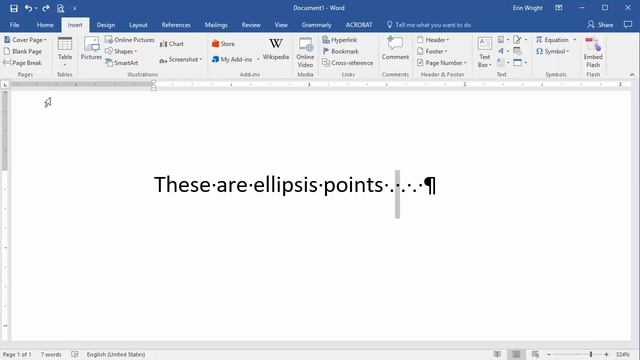Insert an Object
The image size is (640, 360).
(x=520, y=62)
